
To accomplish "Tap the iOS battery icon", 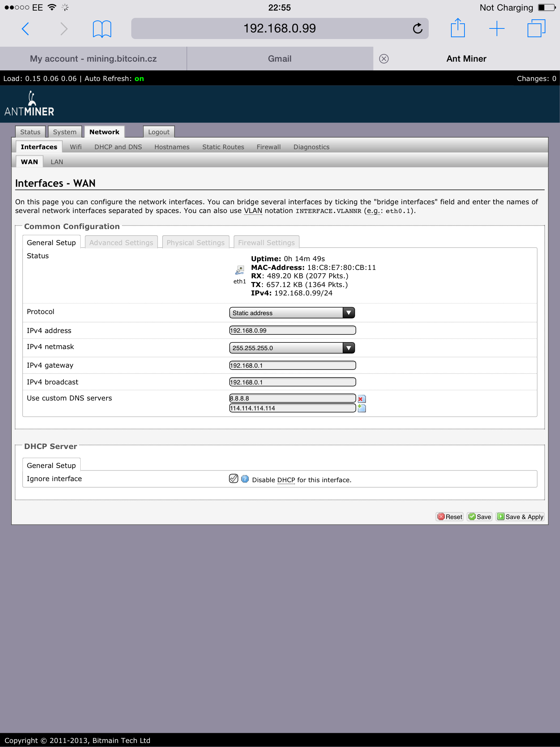I will [x=547, y=7].
